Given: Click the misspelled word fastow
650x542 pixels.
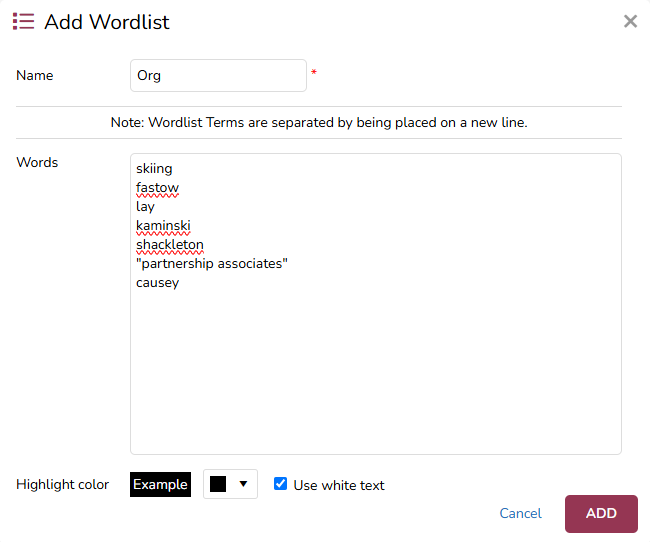Looking at the screenshot, I should click(x=157, y=187).
